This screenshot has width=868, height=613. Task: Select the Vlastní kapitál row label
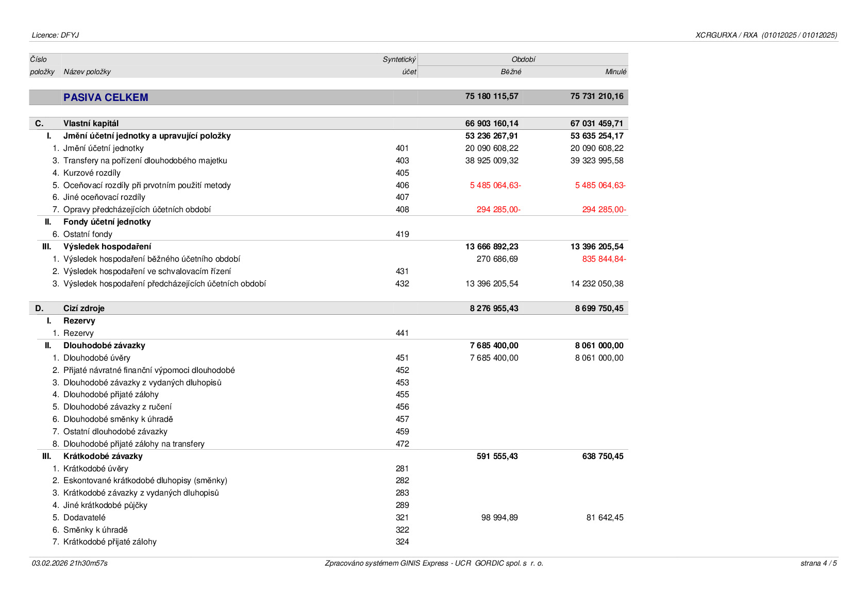[91, 124]
